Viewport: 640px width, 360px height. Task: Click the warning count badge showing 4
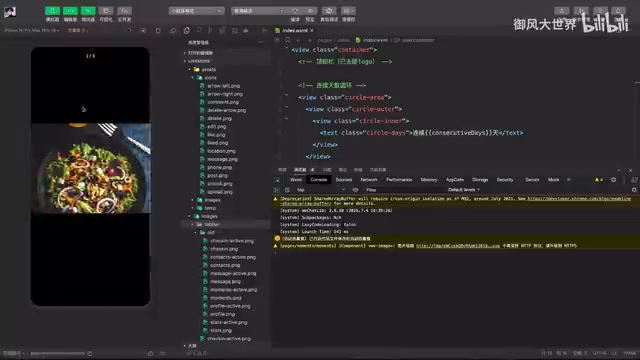pyautogui.click(x=599, y=180)
